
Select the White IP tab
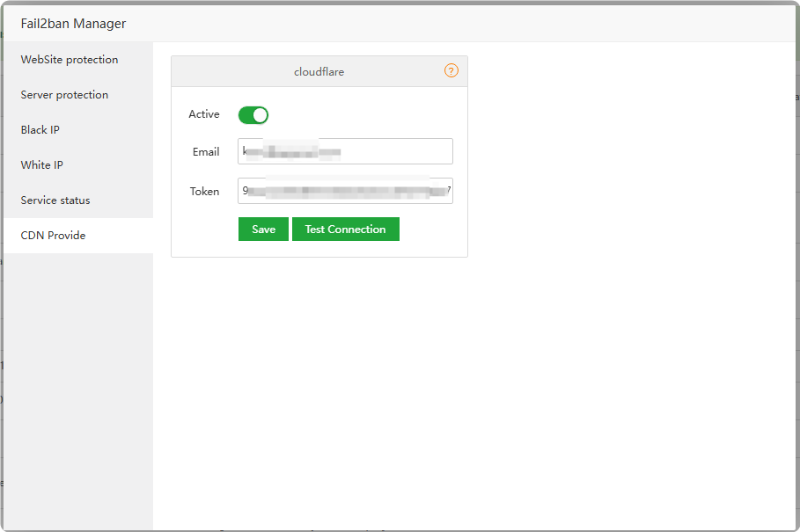(78, 165)
